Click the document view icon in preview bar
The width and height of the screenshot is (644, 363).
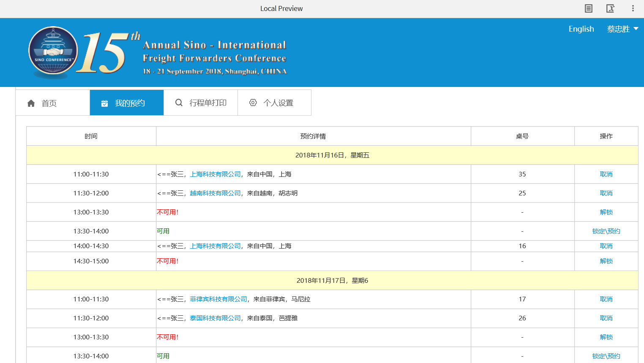tap(588, 8)
